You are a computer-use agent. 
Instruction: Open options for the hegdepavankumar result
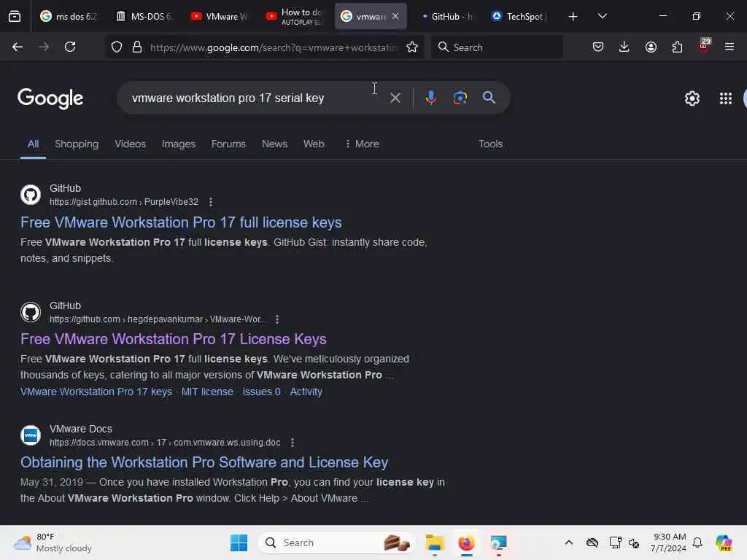pos(276,319)
